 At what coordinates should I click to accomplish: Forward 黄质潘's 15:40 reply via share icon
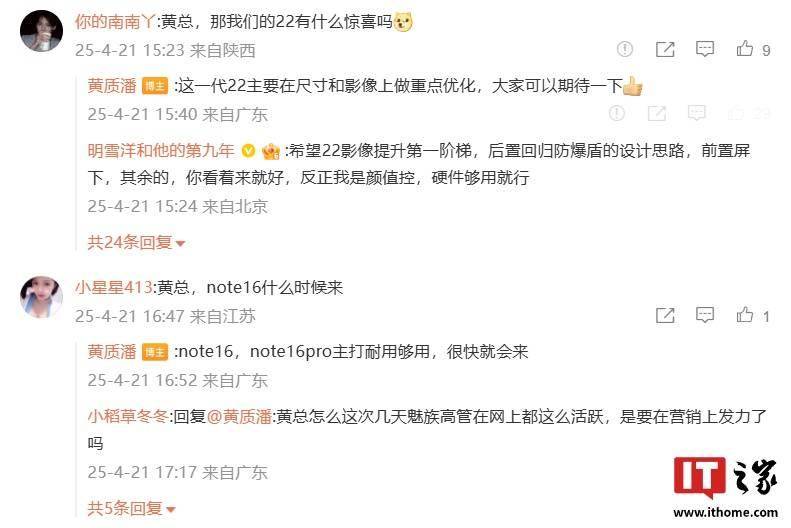pyautogui.click(x=657, y=113)
